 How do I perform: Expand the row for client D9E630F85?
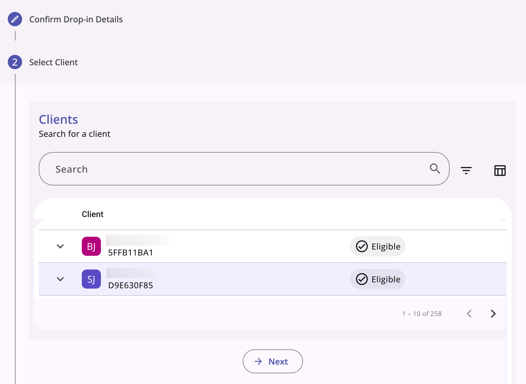(x=60, y=279)
